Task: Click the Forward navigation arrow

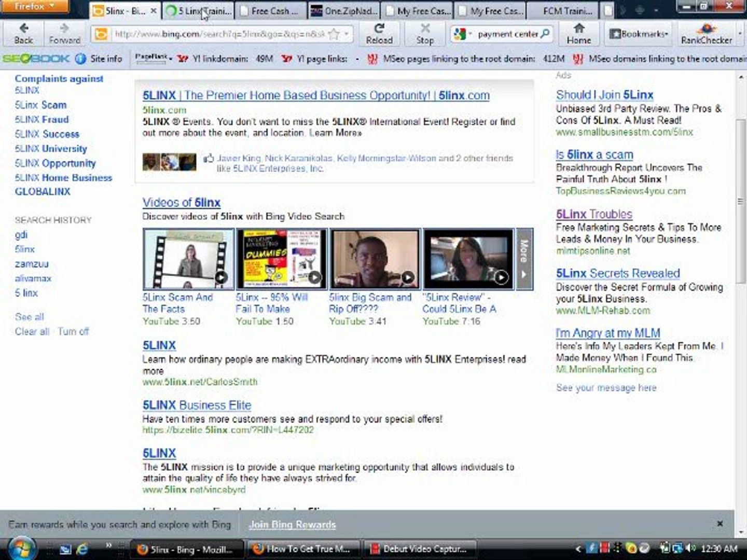Action: pos(64,34)
